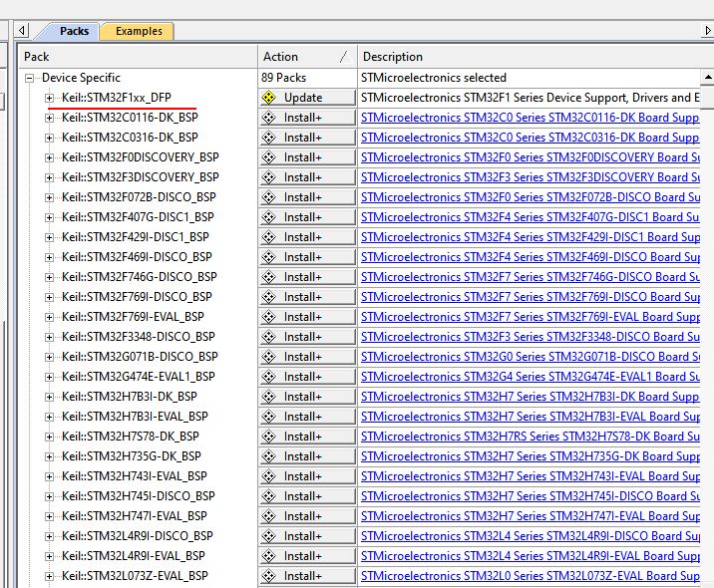Click the install icon for STM32F769I-DISCO_BSP
714x588 pixels.
[x=268, y=297]
